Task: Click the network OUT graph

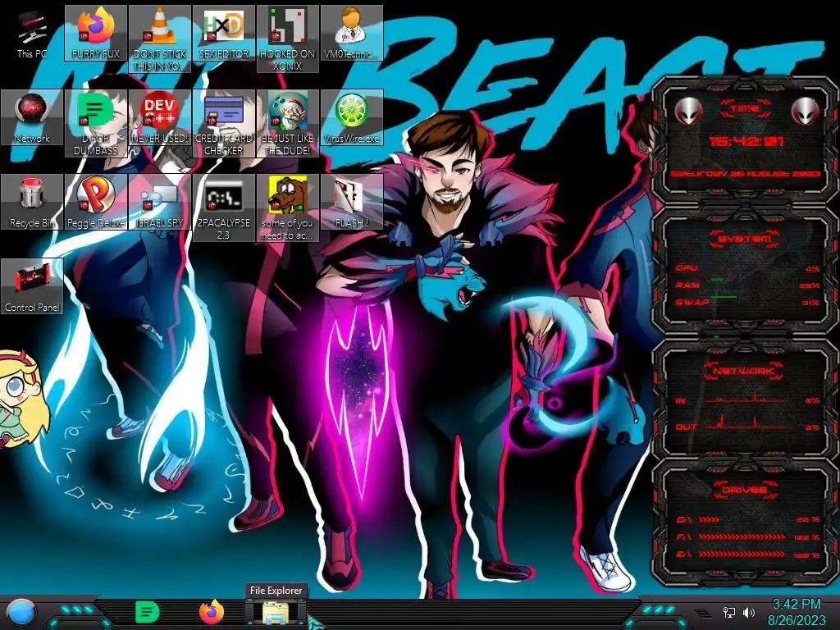Action: pos(746,423)
